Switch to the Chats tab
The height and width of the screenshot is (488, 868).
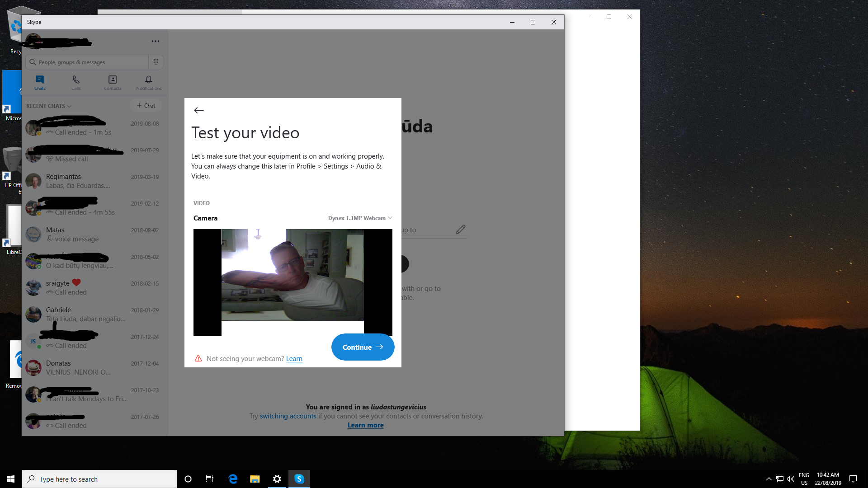40,83
